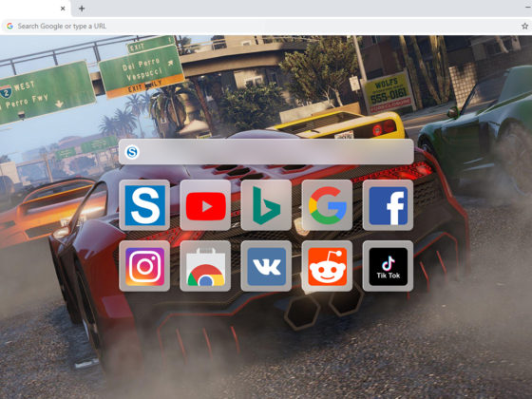The width and height of the screenshot is (532, 399).
Task: Select the current browser tab
Action: [34, 9]
